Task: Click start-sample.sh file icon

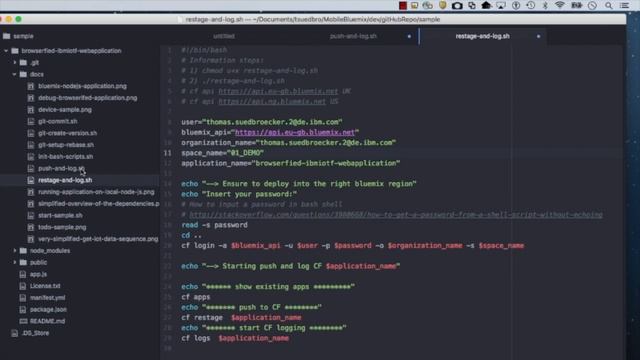Action: pos(31,216)
